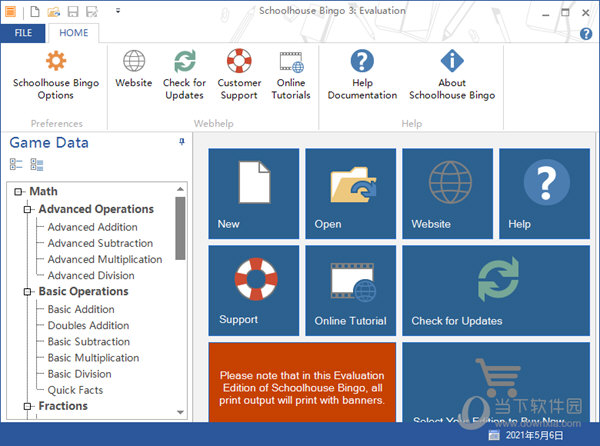Select Basic Addition in tree

coord(81,309)
